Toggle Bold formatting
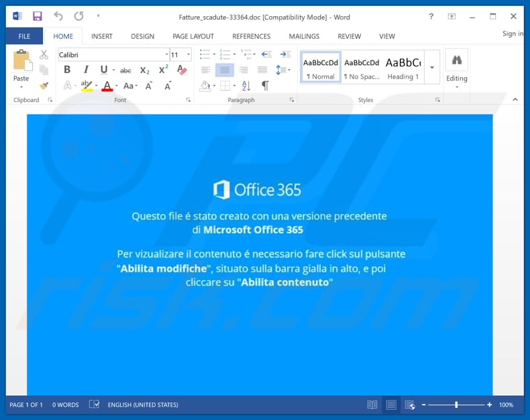Viewport: 530px width, 420px height. tap(67, 70)
